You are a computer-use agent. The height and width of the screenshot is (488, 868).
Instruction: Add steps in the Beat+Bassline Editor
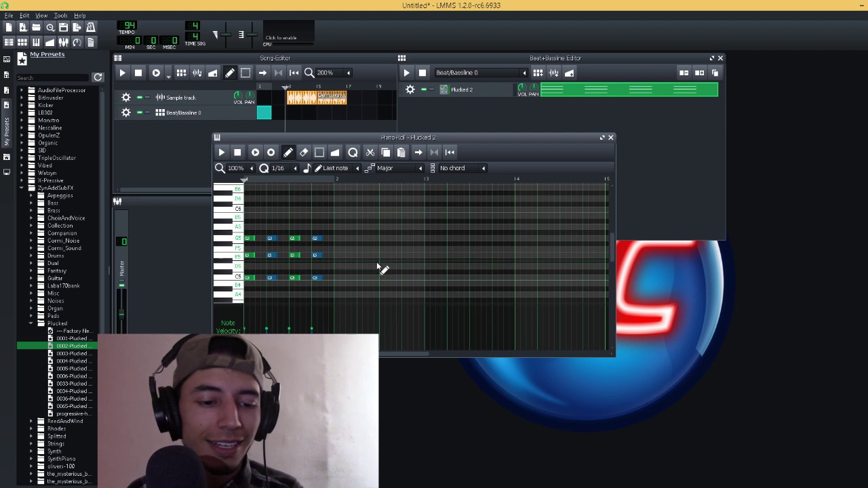tap(700, 73)
